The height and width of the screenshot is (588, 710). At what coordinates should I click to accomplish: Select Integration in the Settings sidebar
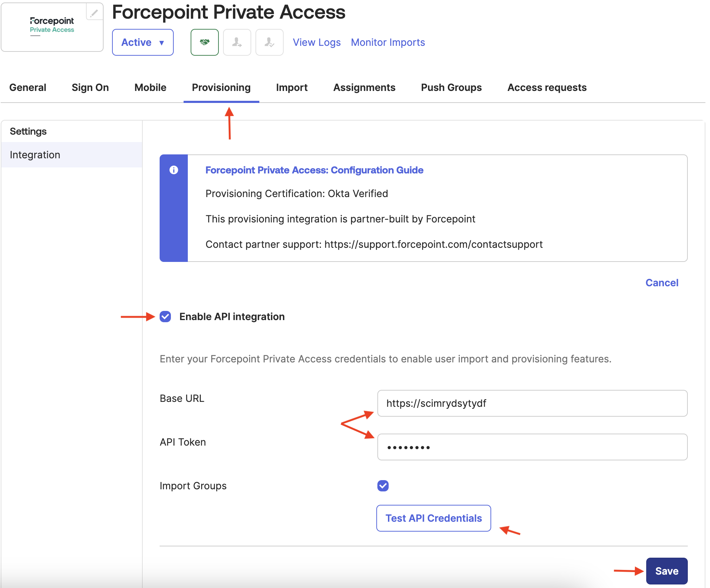[35, 154]
